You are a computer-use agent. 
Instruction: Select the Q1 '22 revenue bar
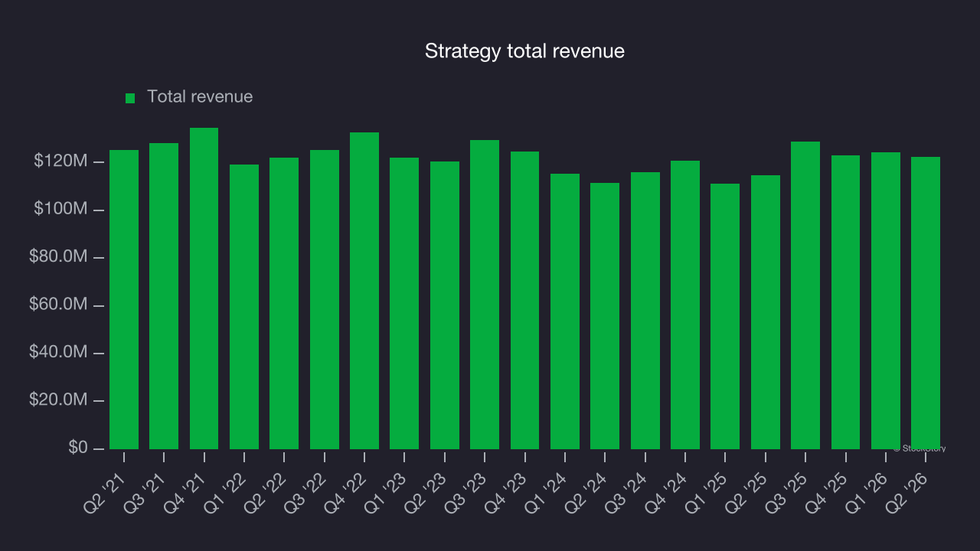coord(244,307)
